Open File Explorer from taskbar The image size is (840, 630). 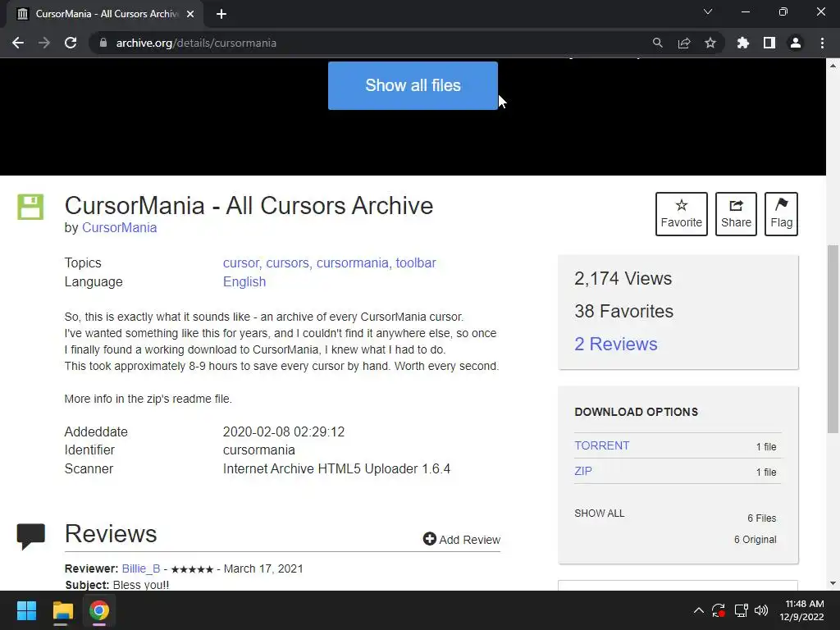point(62,610)
